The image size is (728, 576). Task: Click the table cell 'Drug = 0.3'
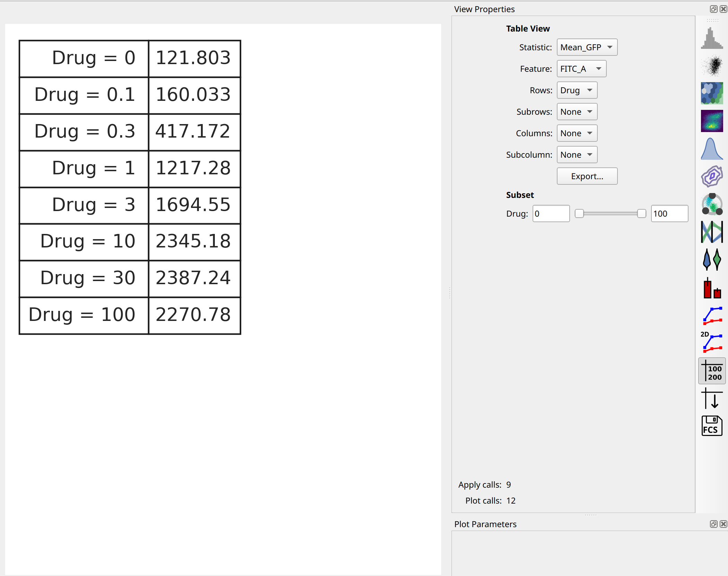pyautogui.click(x=84, y=132)
